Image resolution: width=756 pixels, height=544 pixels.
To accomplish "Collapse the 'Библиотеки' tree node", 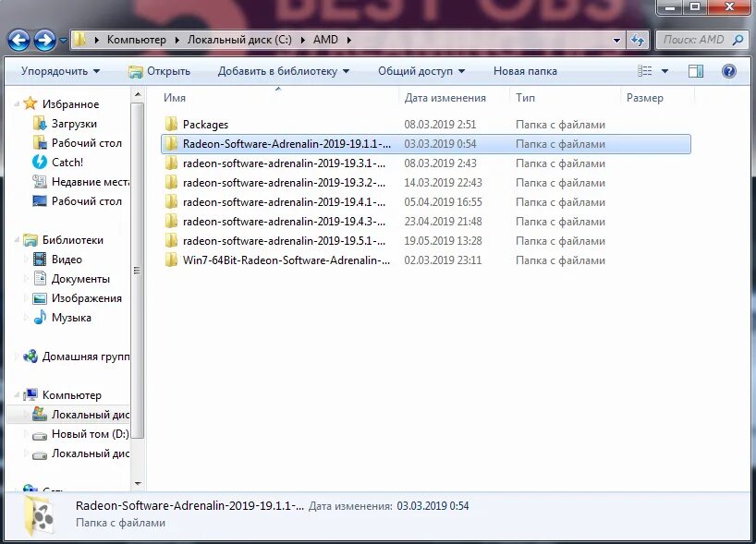I will (18, 240).
